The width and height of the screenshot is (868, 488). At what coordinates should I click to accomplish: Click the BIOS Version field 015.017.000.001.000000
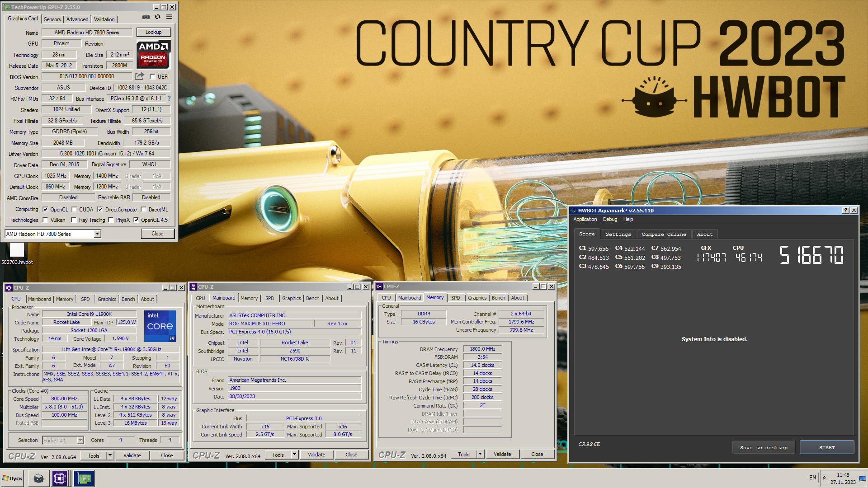87,77
